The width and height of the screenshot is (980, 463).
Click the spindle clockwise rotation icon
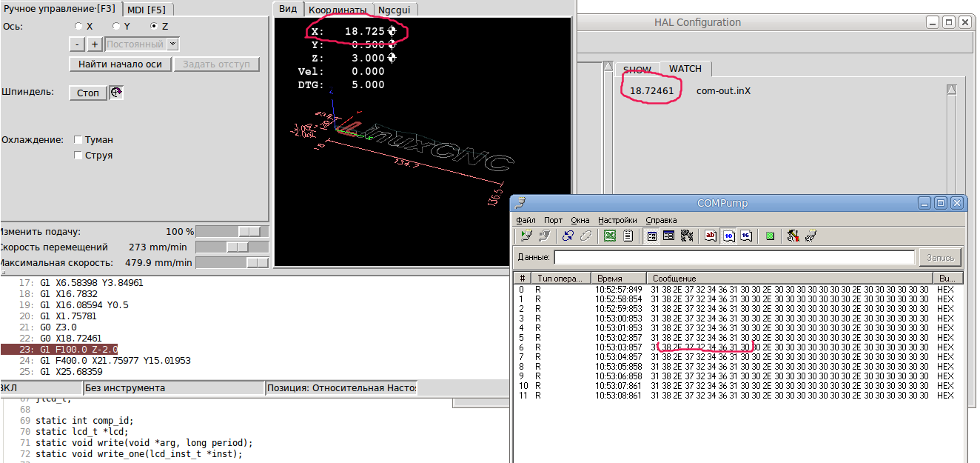coord(117,93)
